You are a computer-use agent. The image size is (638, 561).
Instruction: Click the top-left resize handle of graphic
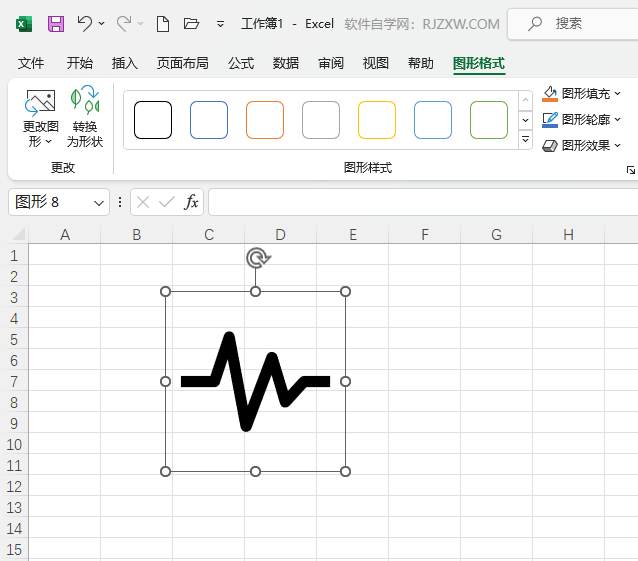point(165,292)
